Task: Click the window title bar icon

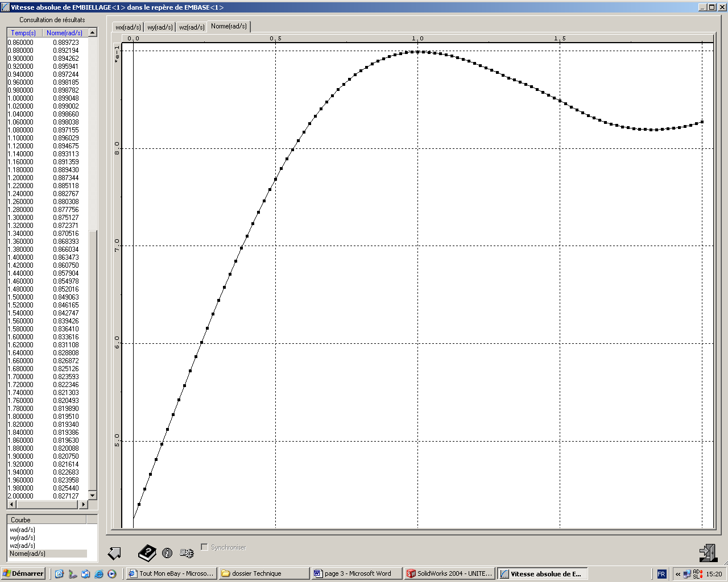Action: tap(5, 7)
